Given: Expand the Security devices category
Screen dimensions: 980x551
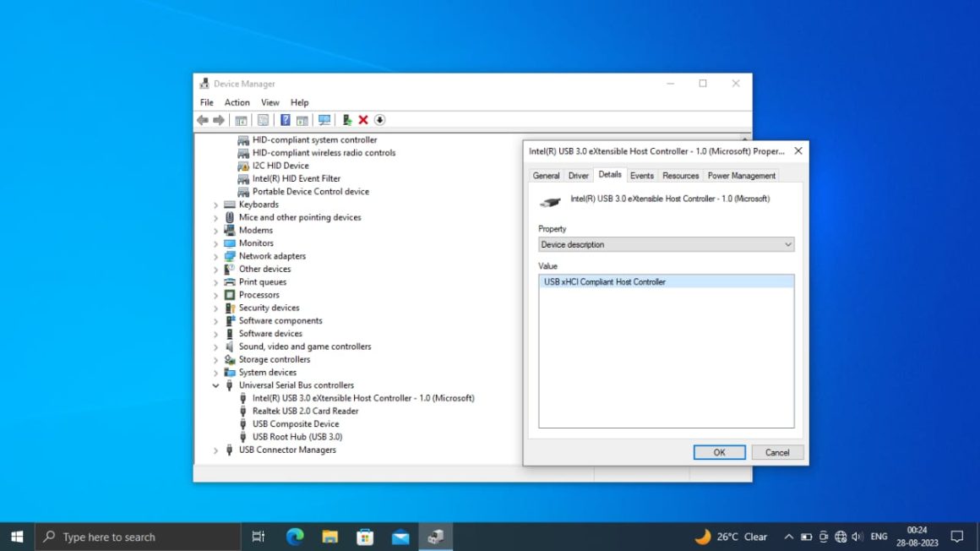Looking at the screenshot, I should pos(215,308).
